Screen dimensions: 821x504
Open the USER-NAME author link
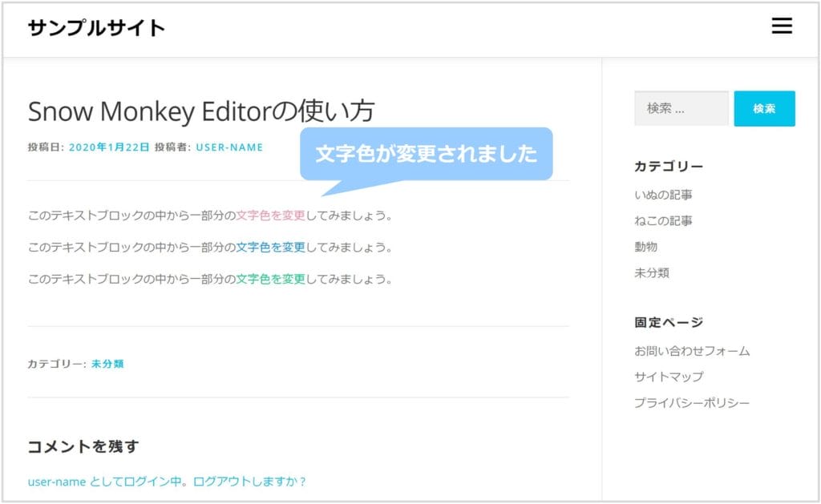coord(229,147)
